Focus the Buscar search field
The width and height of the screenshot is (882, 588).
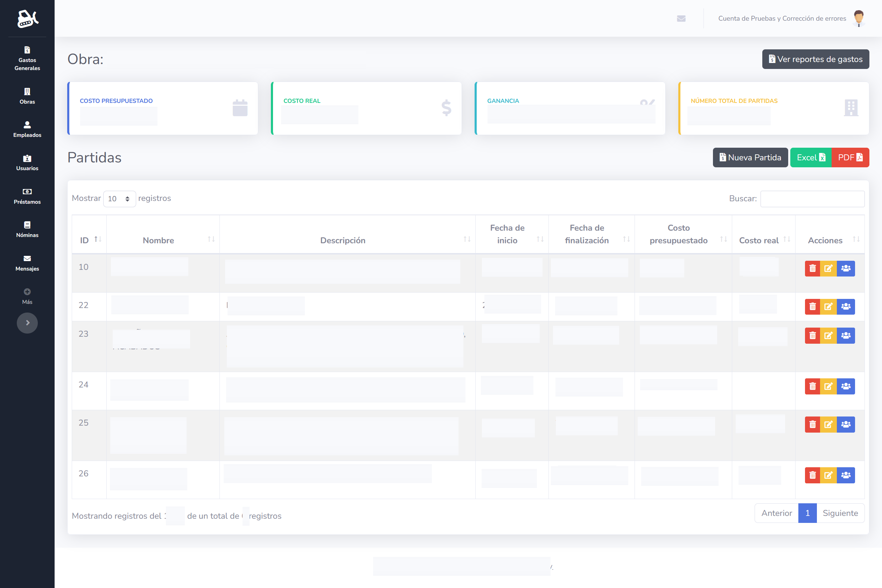813,199
